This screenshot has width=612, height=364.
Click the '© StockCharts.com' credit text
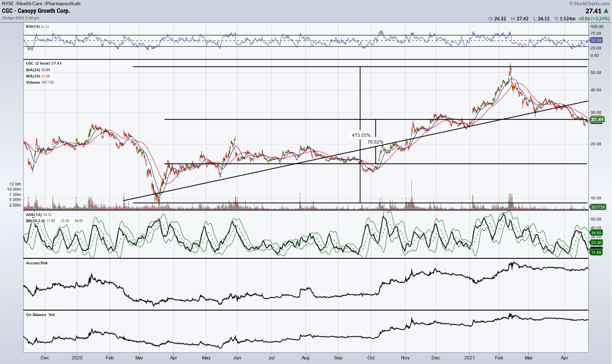click(589, 3)
